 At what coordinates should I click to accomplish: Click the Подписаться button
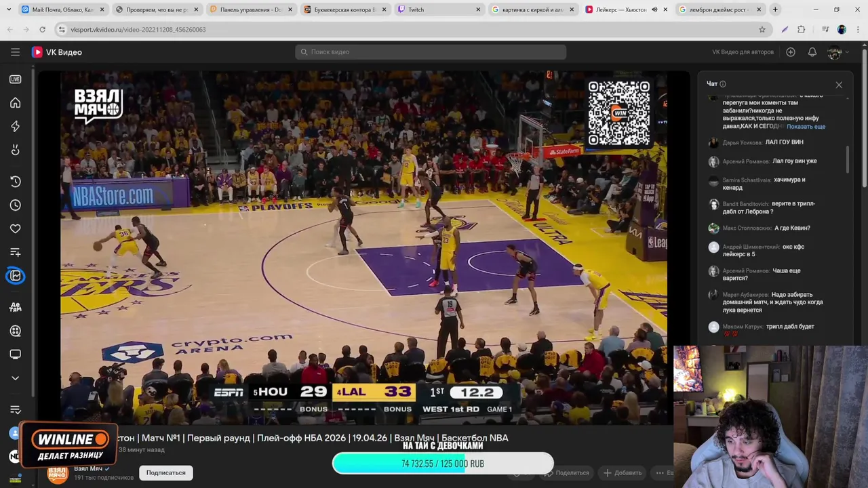coord(165,472)
